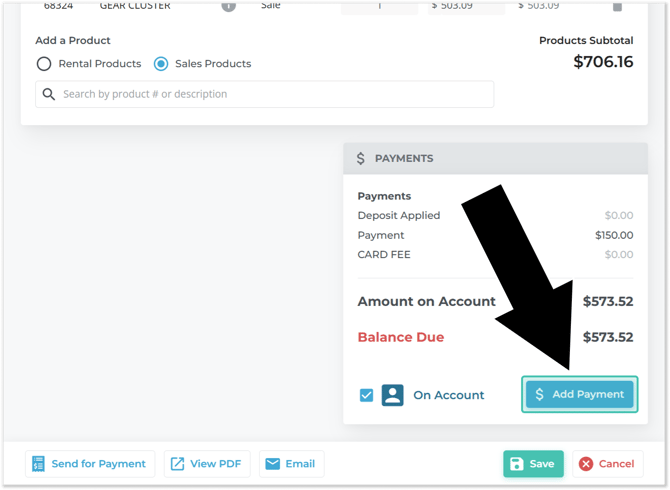The height and width of the screenshot is (490, 670).
Task: Click the info icon beside GEAR CLUSTER
Action: [x=228, y=5]
